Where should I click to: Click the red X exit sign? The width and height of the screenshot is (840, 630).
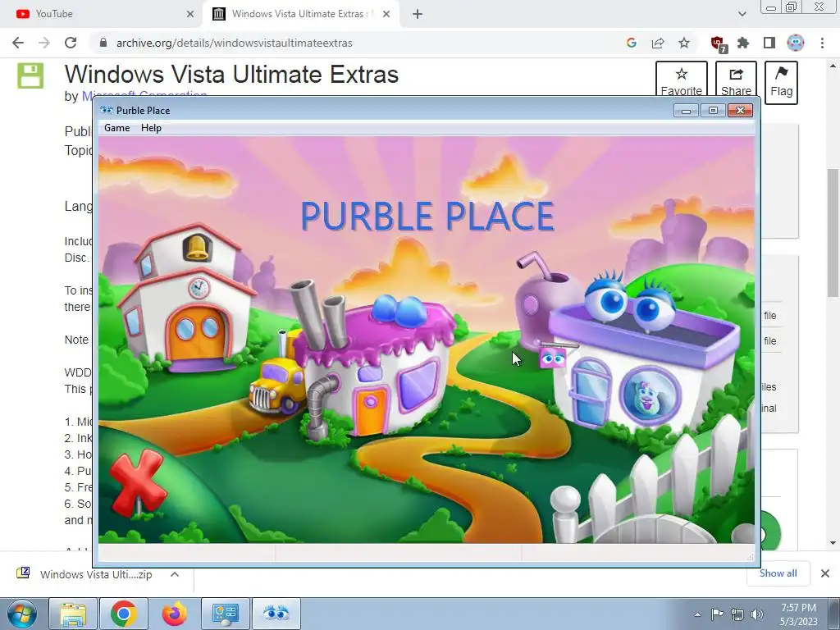point(137,482)
